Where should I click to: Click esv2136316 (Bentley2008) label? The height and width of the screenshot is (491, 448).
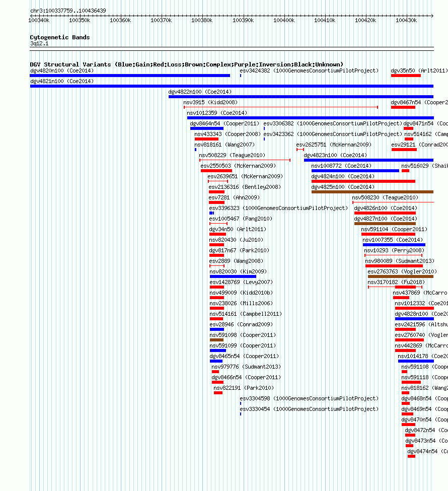[245, 187]
